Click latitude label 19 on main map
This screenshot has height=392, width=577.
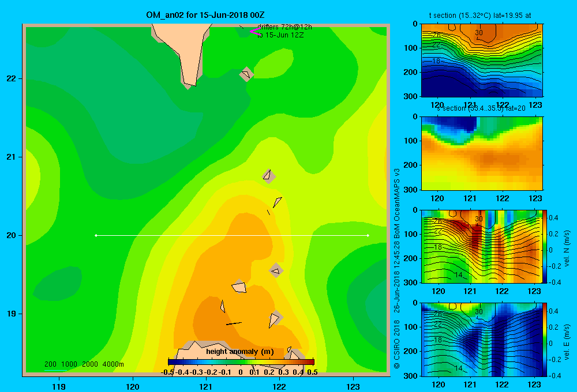coord(12,314)
